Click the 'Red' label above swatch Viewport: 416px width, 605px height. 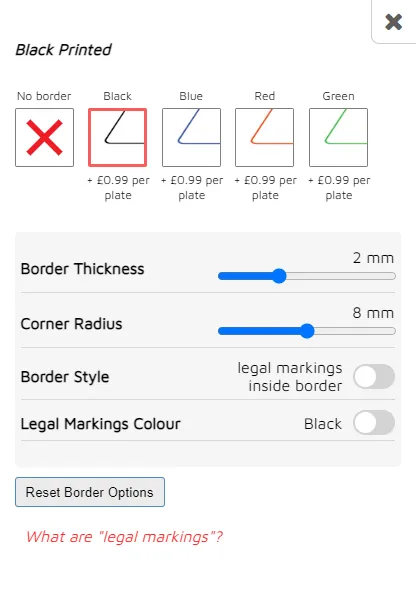[265, 96]
